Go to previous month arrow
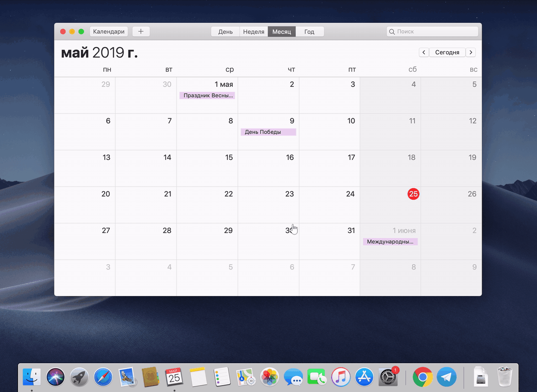The height and width of the screenshot is (392, 537). pyautogui.click(x=424, y=53)
